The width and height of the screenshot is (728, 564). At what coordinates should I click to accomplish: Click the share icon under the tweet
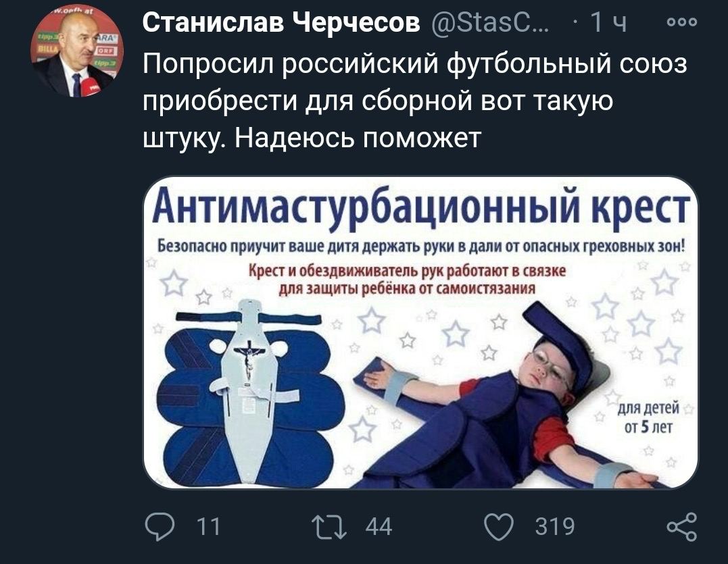pyautogui.click(x=682, y=527)
